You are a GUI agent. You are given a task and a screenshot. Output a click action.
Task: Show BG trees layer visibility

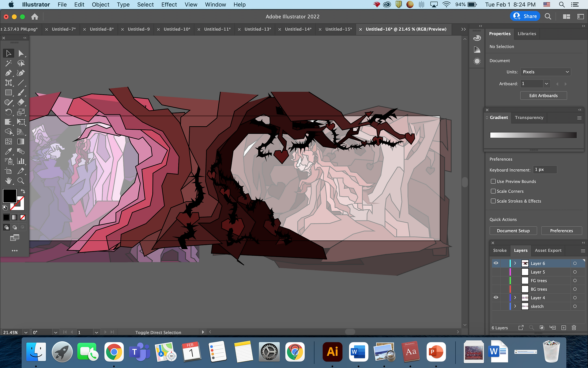(496, 289)
